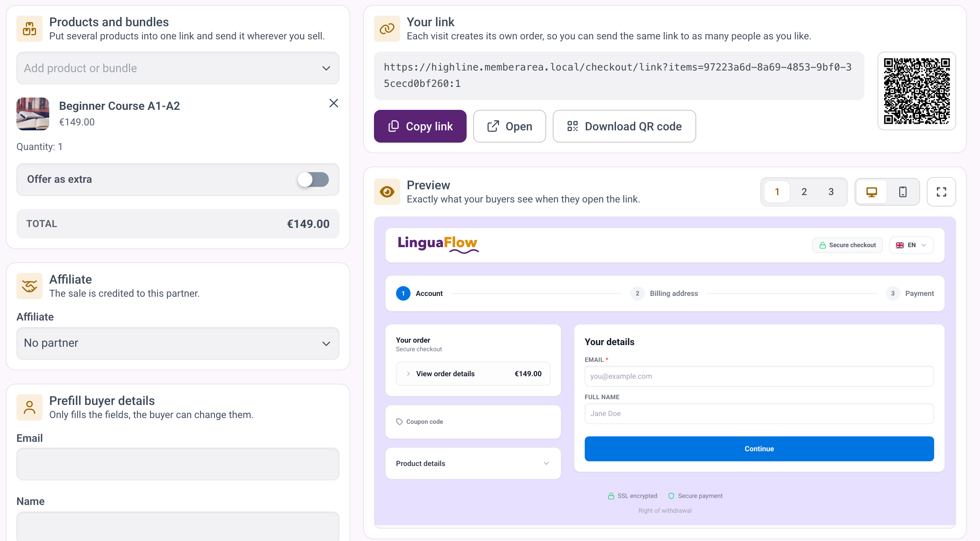Click the Preview eye icon
Screen dimensions: 980x541
(x=387, y=192)
